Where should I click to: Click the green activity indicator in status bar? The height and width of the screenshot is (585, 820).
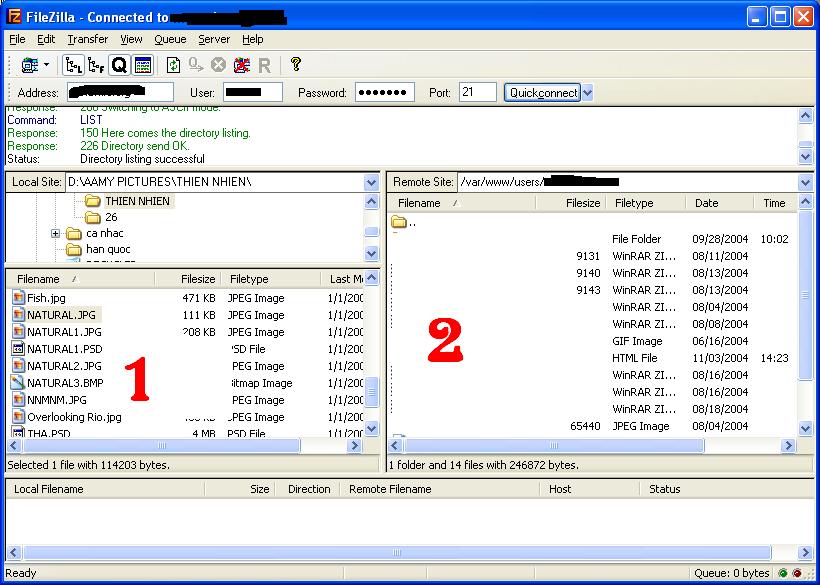pos(783,573)
